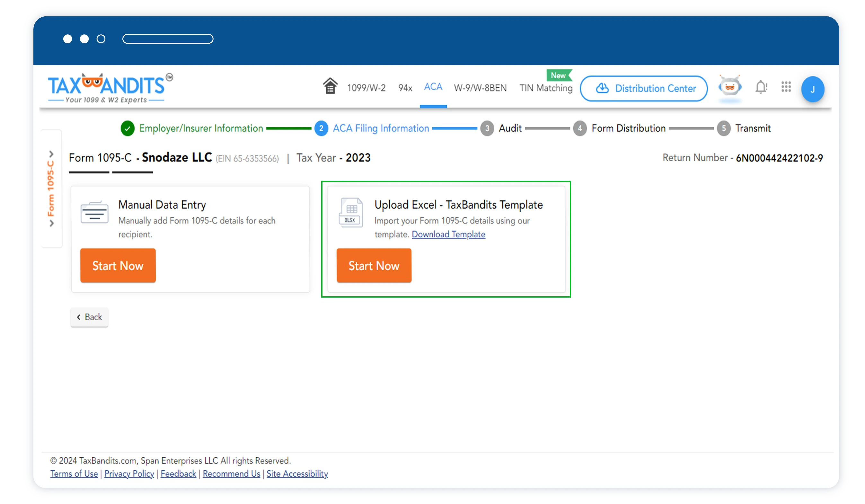Open the notifications bell
The image size is (865, 504).
(x=761, y=87)
